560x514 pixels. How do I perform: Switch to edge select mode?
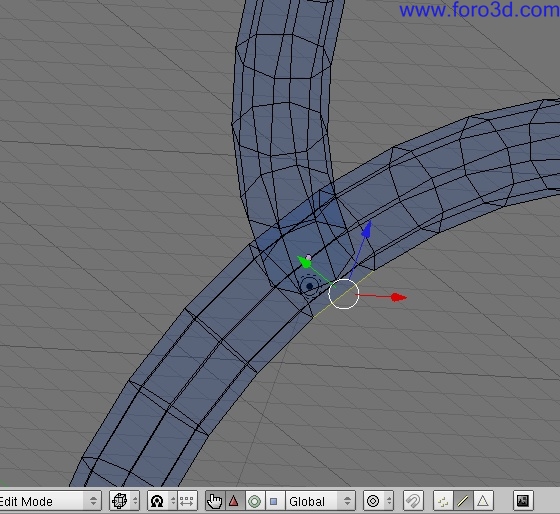tap(463, 501)
